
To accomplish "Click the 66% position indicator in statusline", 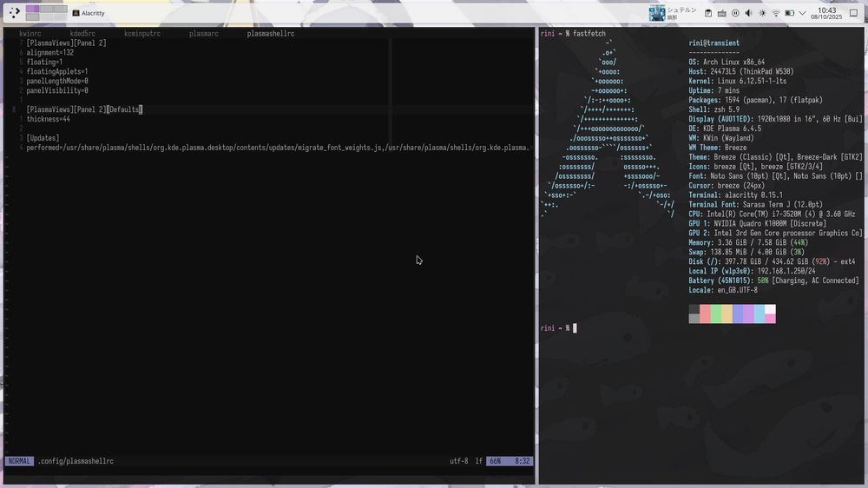I will pos(496,461).
